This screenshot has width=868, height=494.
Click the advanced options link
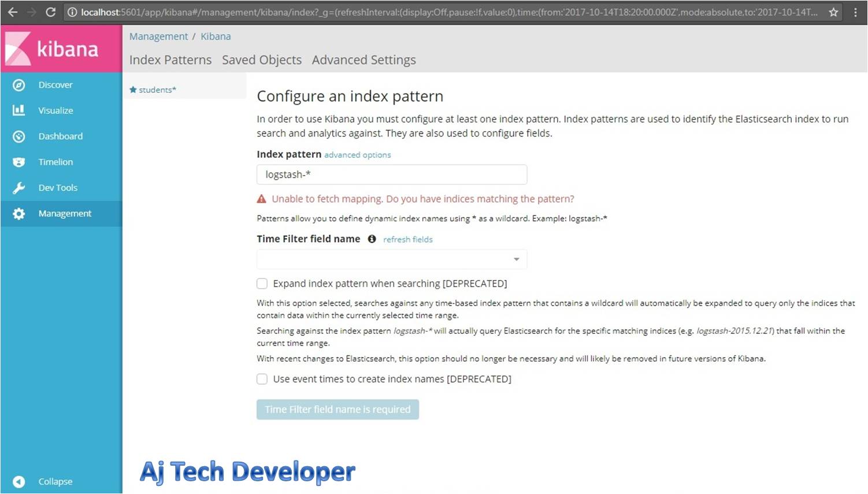tap(358, 155)
